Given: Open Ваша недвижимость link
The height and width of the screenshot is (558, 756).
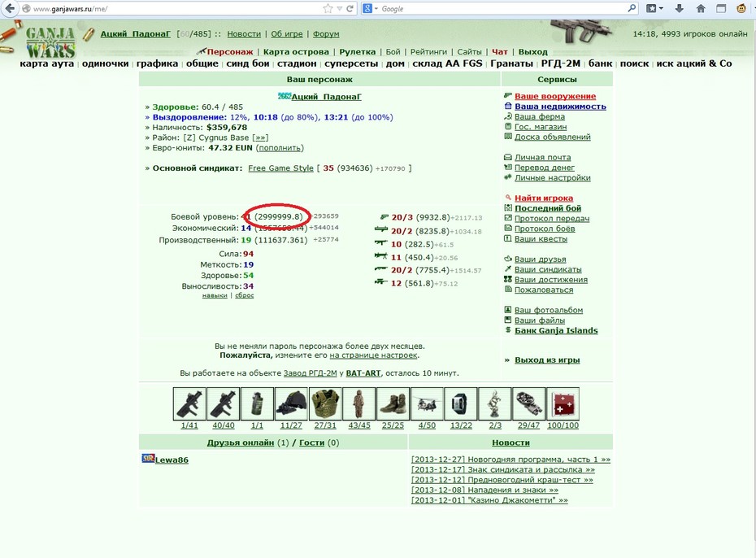Looking at the screenshot, I should point(560,106).
